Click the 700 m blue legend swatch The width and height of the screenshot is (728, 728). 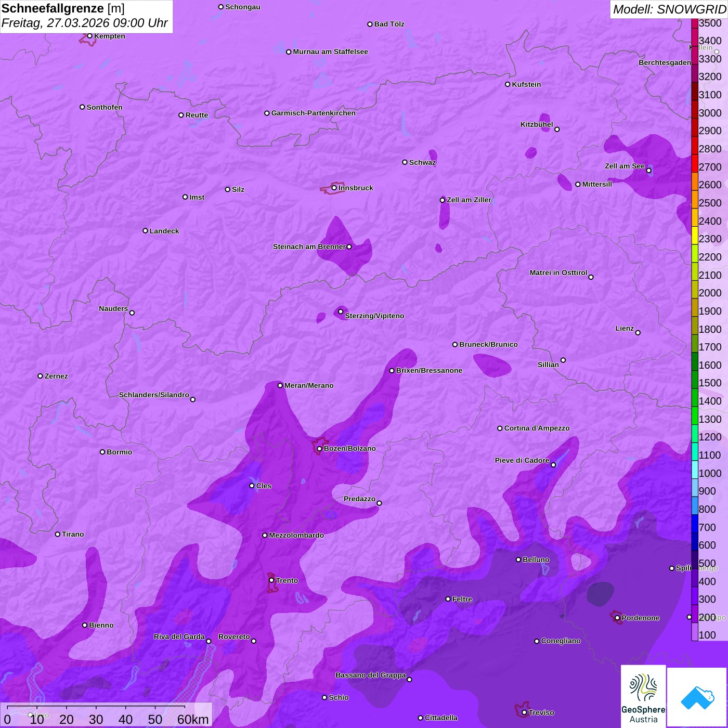pos(695,524)
